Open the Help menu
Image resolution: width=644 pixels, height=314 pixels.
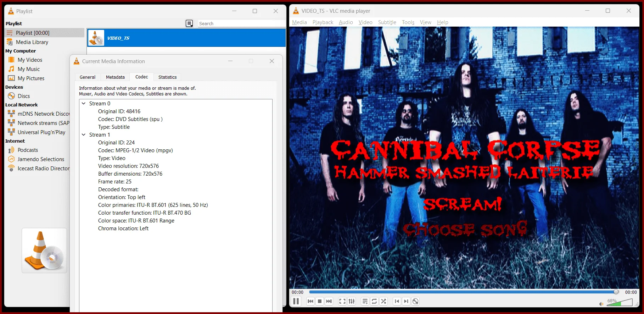click(x=443, y=22)
